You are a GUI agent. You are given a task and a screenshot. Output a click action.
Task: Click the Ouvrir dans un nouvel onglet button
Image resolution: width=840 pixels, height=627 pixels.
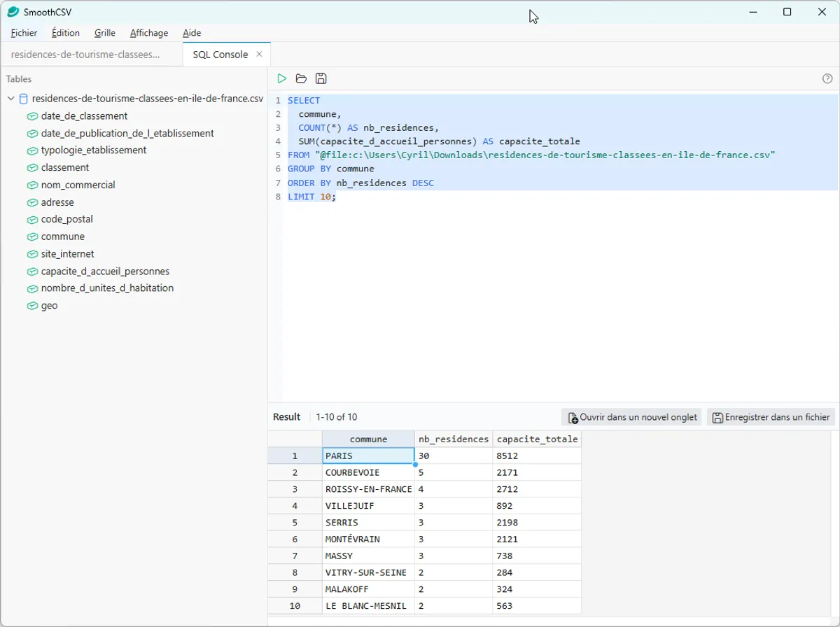coord(631,416)
